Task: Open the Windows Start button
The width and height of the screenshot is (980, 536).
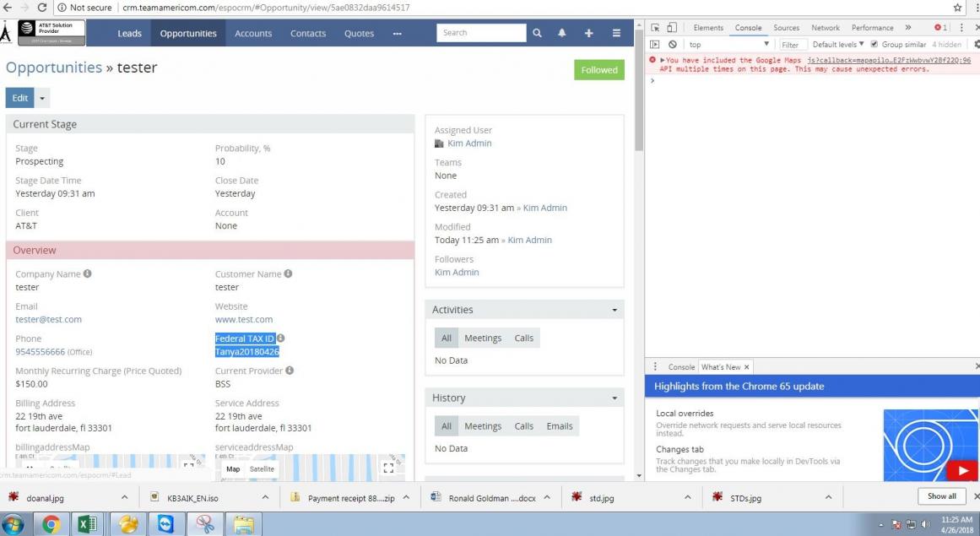Action: [13, 524]
